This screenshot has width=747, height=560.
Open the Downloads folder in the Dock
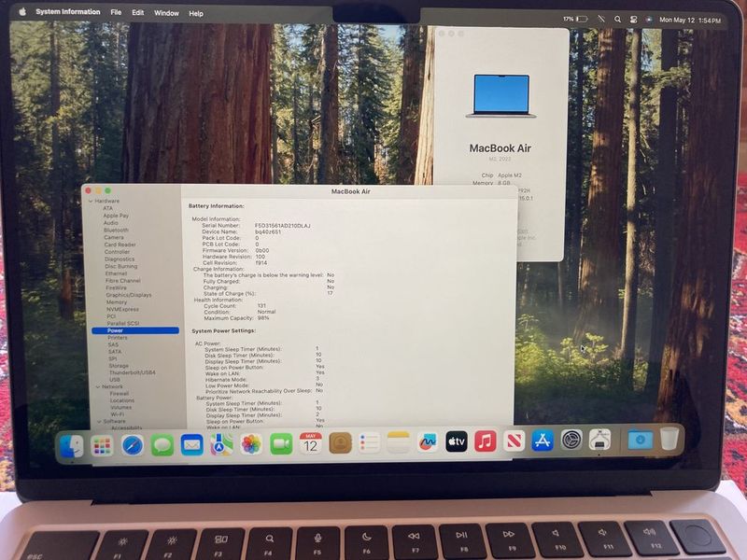[640, 439]
